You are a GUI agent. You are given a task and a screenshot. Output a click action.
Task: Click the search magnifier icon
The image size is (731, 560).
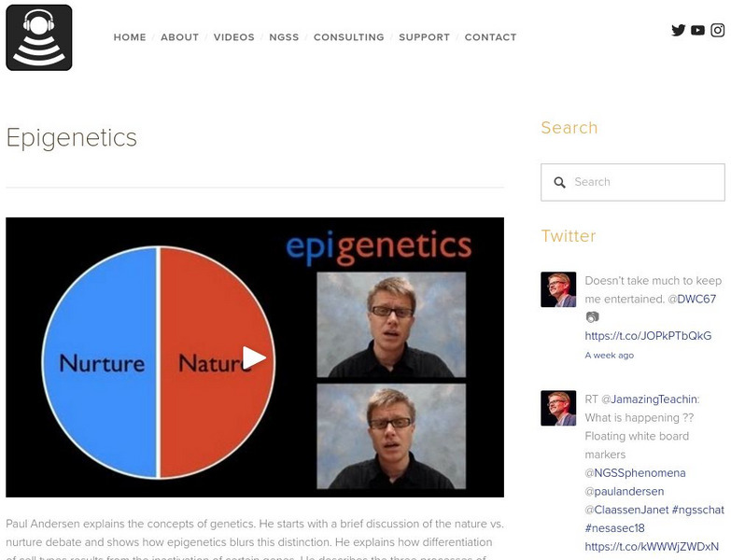560,183
